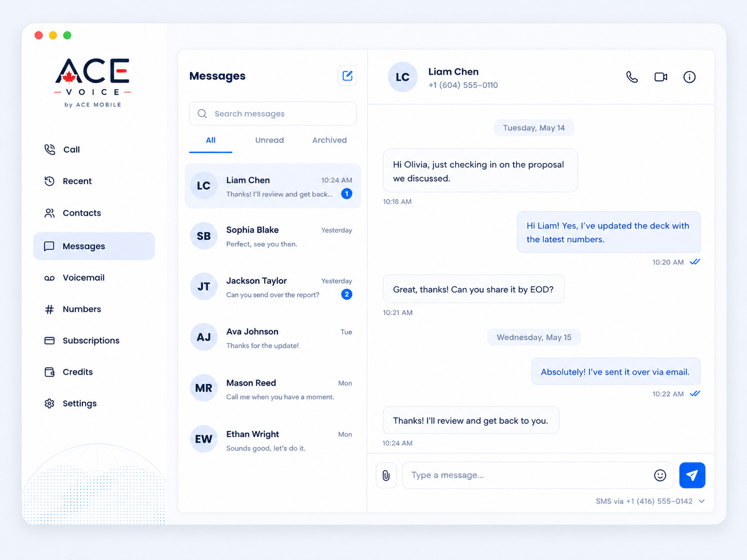
Task: Click the Call phone icon in sidebar
Action: point(50,150)
